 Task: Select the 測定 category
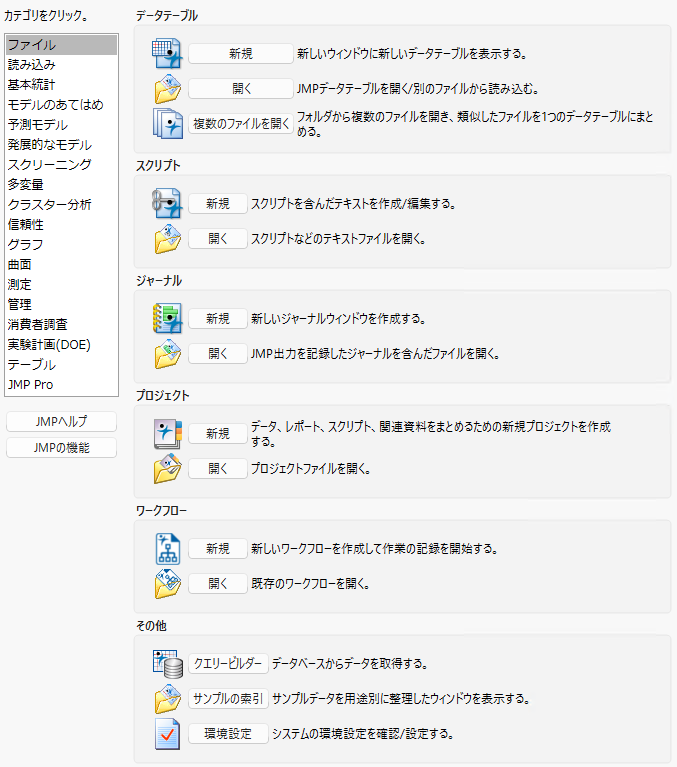coord(62,285)
